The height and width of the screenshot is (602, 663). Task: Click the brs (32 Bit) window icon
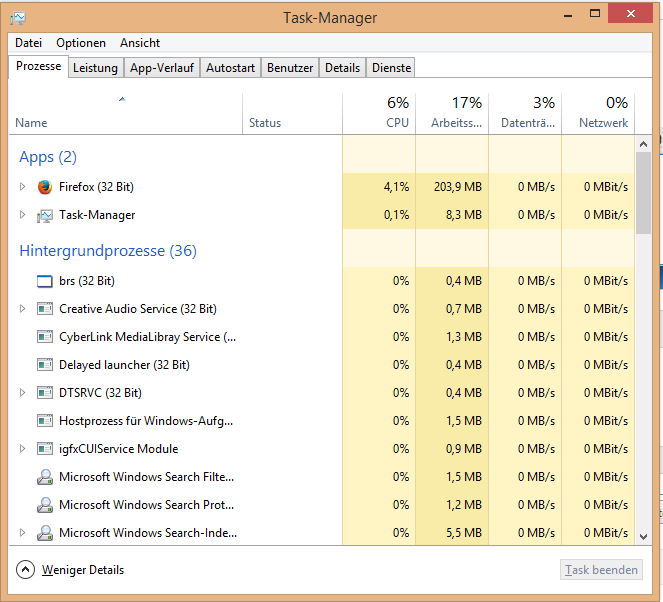tap(45, 281)
